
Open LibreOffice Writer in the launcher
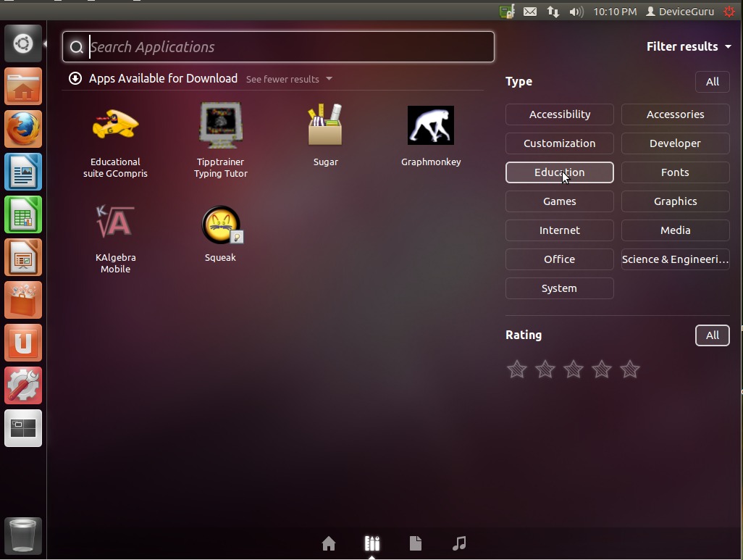[22, 172]
